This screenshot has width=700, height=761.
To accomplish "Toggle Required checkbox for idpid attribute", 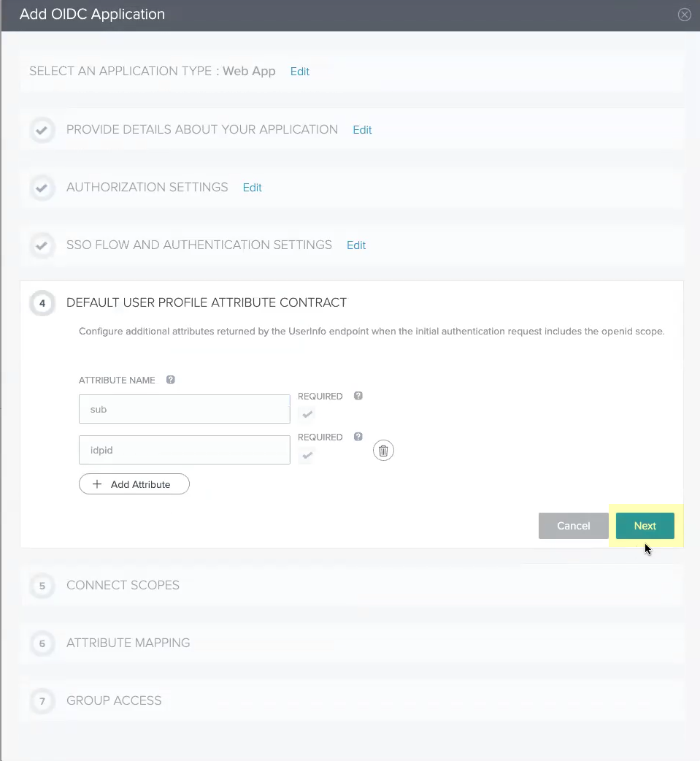I will coord(307,456).
